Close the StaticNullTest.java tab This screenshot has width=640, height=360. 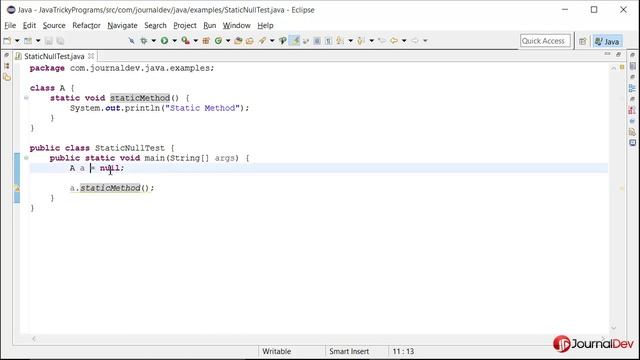(x=91, y=56)
